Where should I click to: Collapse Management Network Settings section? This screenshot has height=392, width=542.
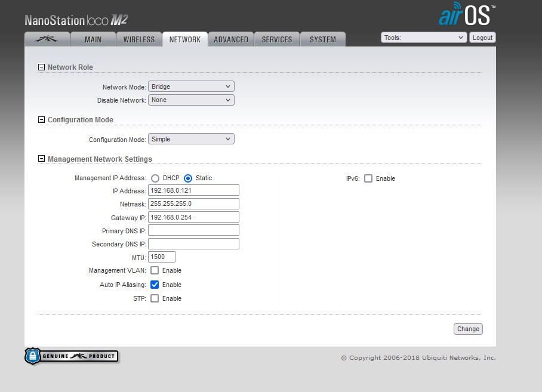click(x=41, y=159)
